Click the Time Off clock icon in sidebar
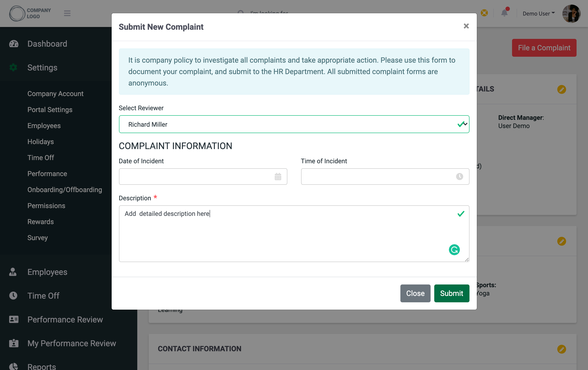The height and width of the screenshot is (370, 588). tap(13, 295)
